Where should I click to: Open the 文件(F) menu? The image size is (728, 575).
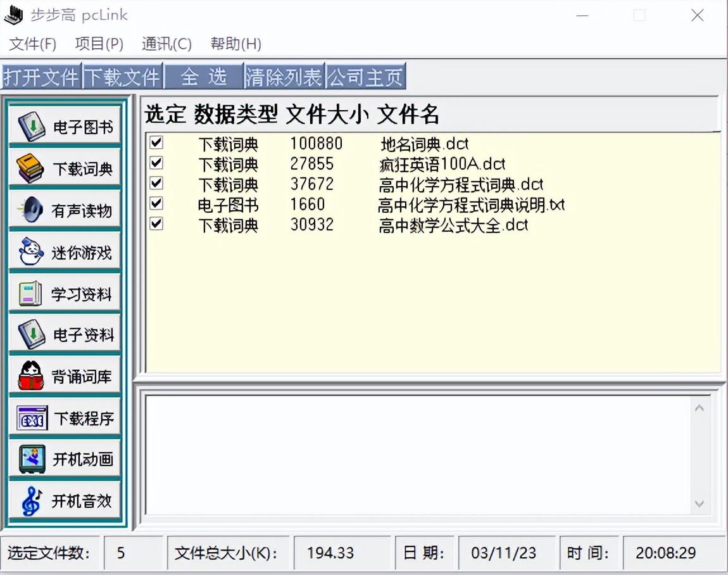coord(32,44)
